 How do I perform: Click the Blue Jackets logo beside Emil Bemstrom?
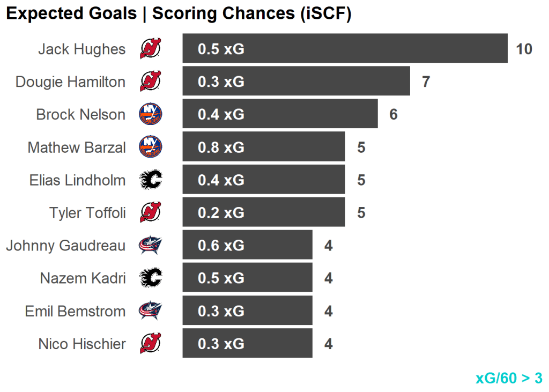coord(151,310)
